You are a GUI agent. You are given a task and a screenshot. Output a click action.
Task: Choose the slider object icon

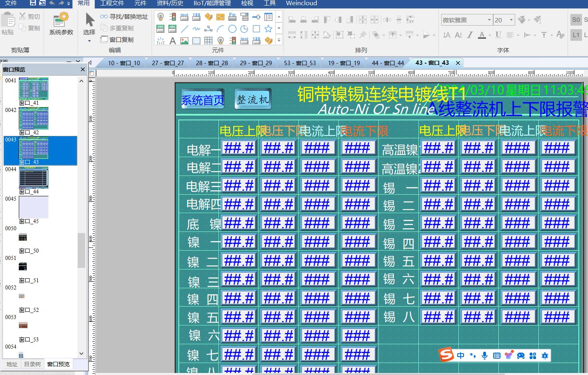click(x=256, y=17)
